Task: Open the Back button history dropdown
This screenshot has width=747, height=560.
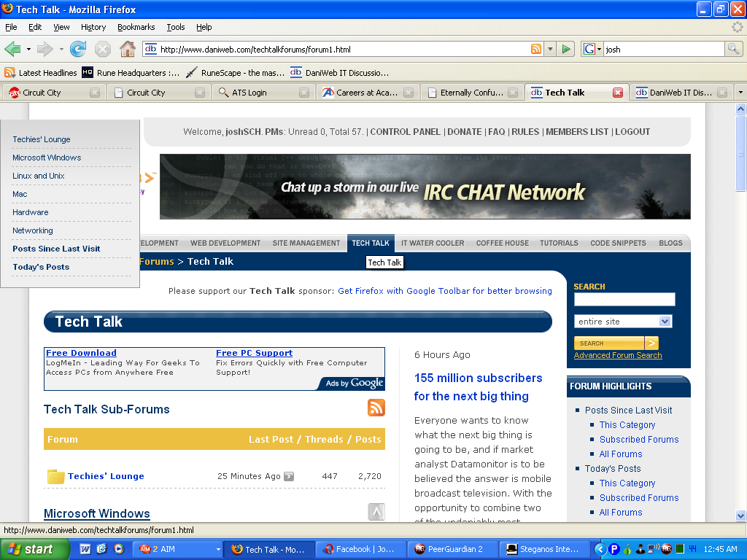Action: (28, 49)
